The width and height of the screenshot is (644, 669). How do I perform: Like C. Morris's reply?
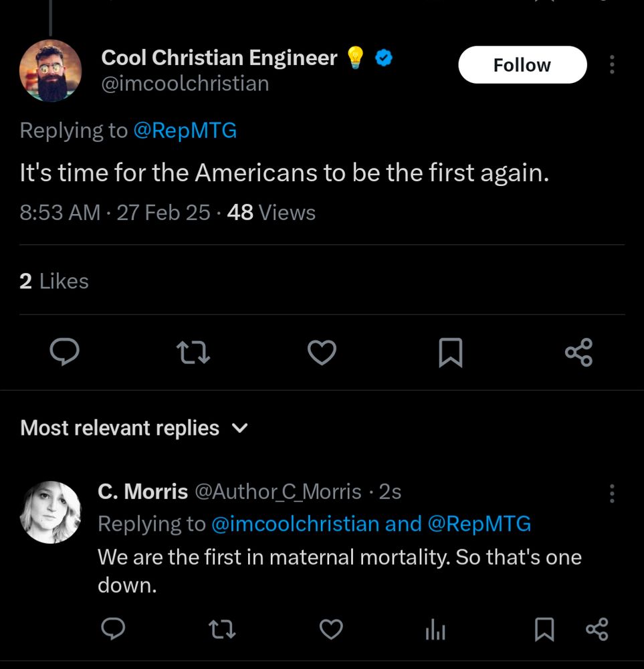(330, 629)
